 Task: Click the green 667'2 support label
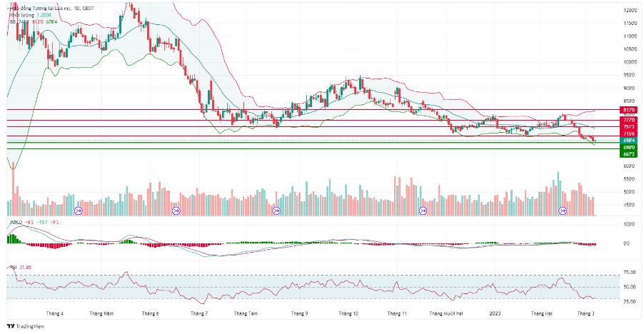click(629, 154)
